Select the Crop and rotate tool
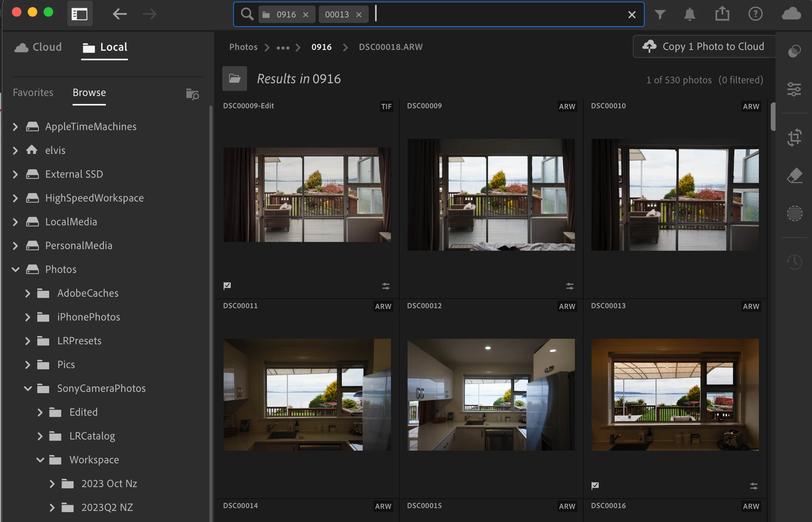812x522 pixels. click(x=794, y=138)
